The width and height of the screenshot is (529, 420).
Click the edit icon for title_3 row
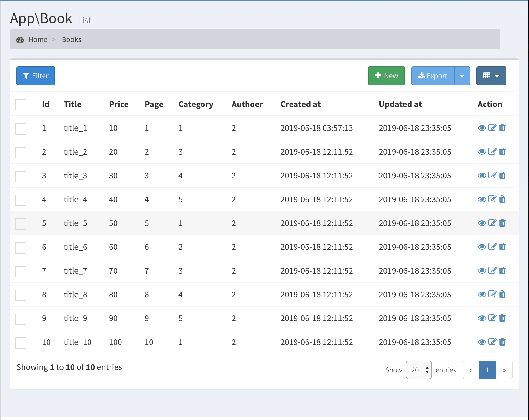(492, 175)
